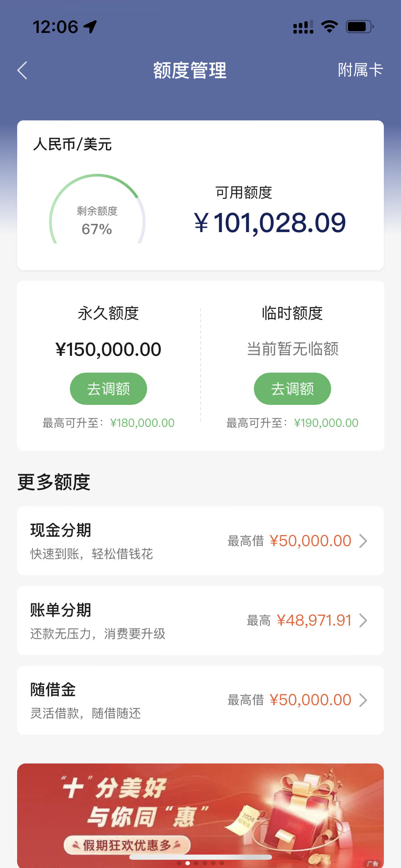Image resolution: width=401 pixels, height=868 pixels.
Task: Open the 账单分期 entry
Action: pyautogui.click(x=200, y=620)
